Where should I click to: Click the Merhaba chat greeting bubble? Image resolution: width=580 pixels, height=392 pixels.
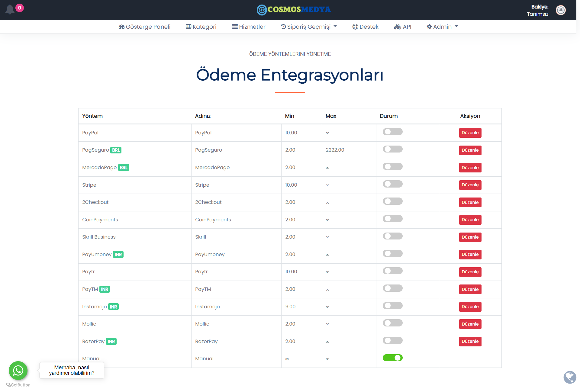pos(72,370)
